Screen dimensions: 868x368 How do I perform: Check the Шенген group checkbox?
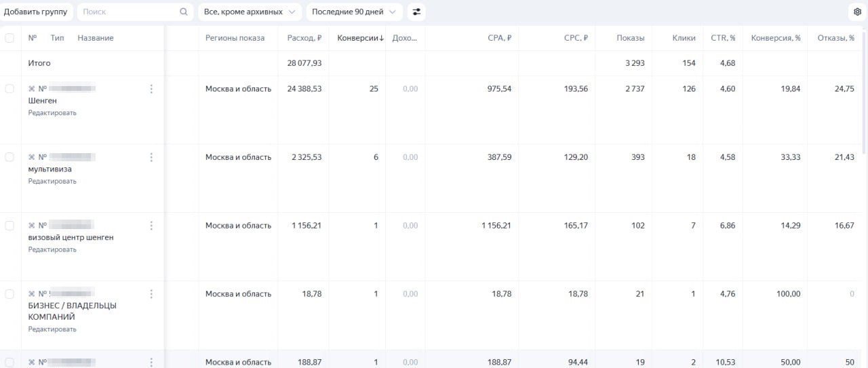coord(9,89)
